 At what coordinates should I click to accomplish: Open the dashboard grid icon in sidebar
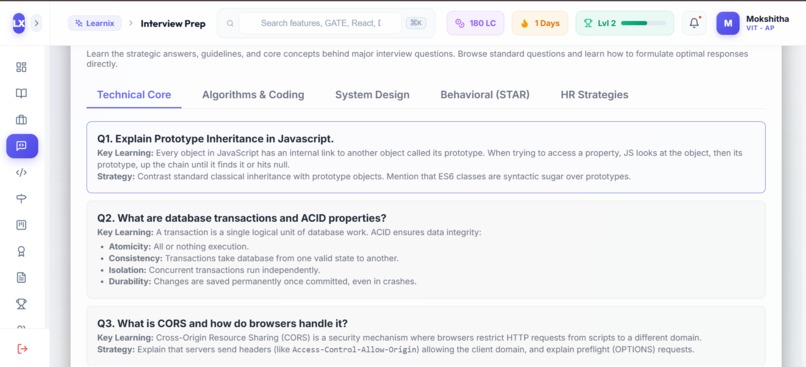tap(21, 67)
